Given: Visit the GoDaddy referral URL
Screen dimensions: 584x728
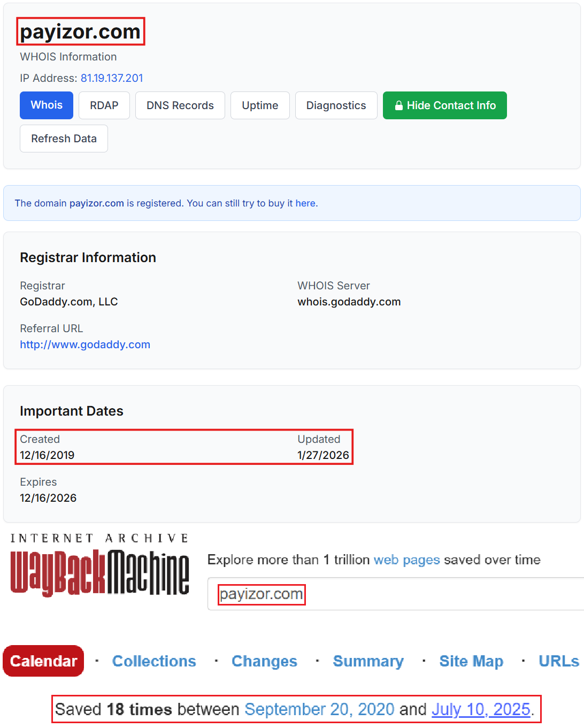Looking at the screenshot, I should (85, 344).
